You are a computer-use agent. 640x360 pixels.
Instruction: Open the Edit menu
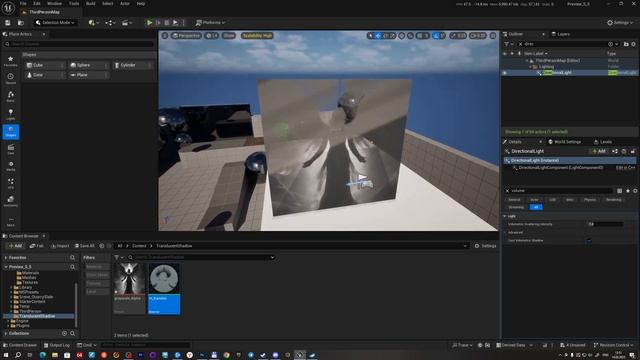37,4
